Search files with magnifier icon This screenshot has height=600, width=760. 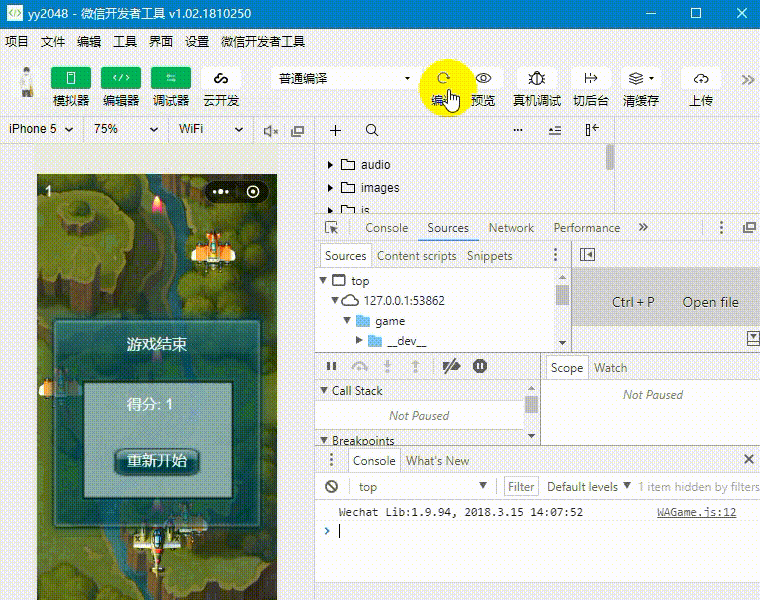click(372, 130)
